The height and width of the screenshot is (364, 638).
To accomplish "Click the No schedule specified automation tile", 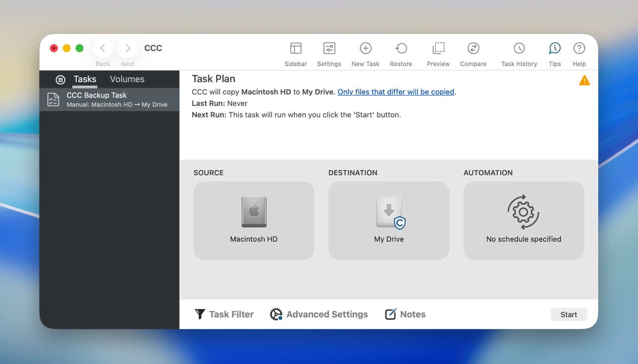I will [524, 221].
